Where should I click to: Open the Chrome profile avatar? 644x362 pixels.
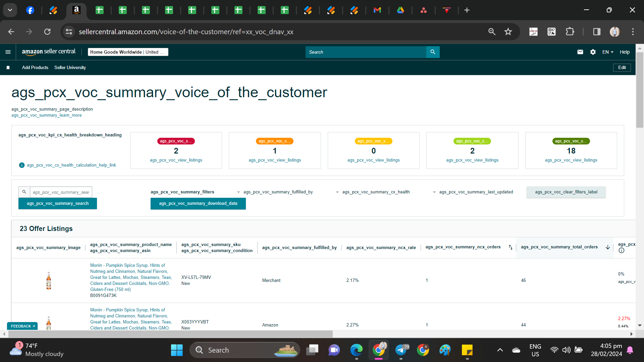click(x=614, y=32)
